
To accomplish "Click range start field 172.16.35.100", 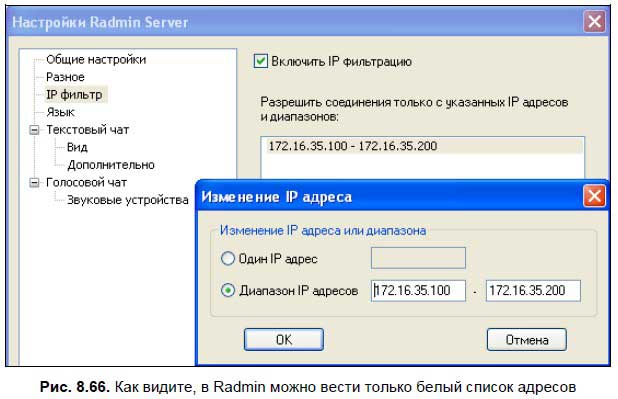I will [x=418, y=291].
